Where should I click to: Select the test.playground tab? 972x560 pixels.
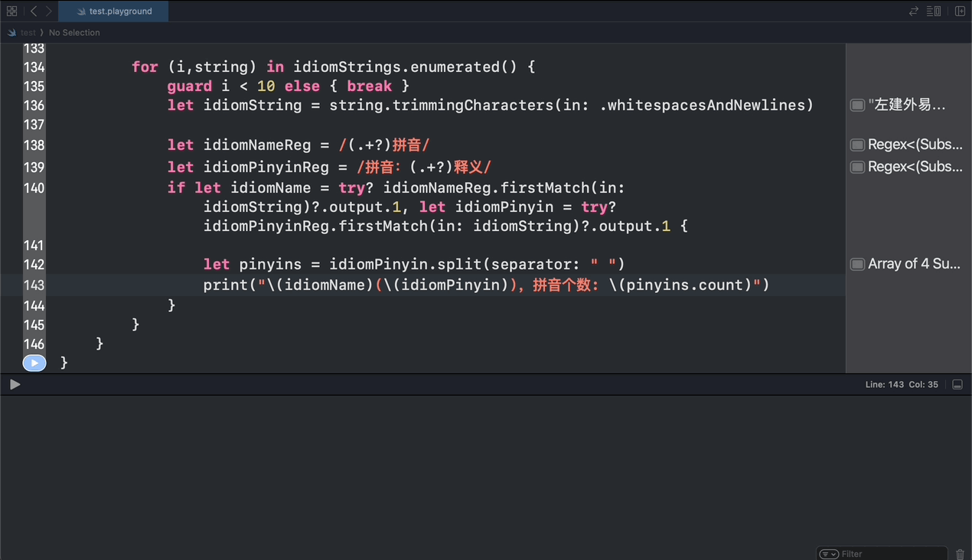coord(113,11)
